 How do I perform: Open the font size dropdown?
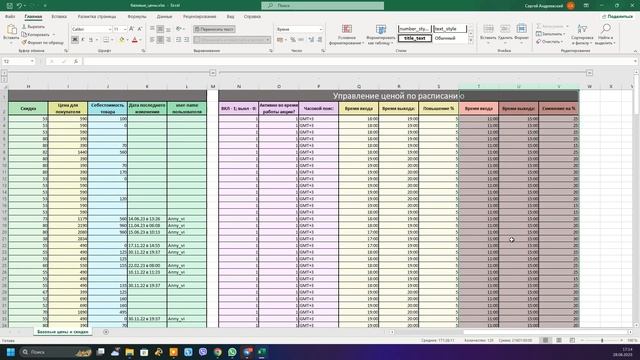125,29
